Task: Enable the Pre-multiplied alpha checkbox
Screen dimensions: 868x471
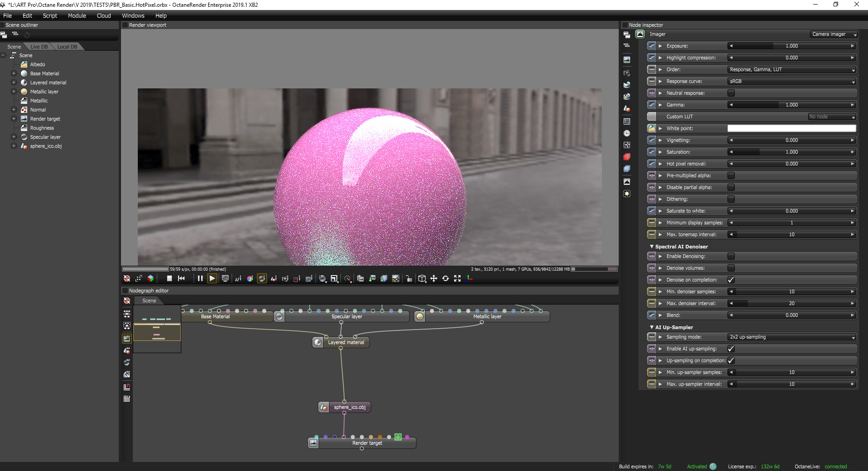Action: (731, 175)
